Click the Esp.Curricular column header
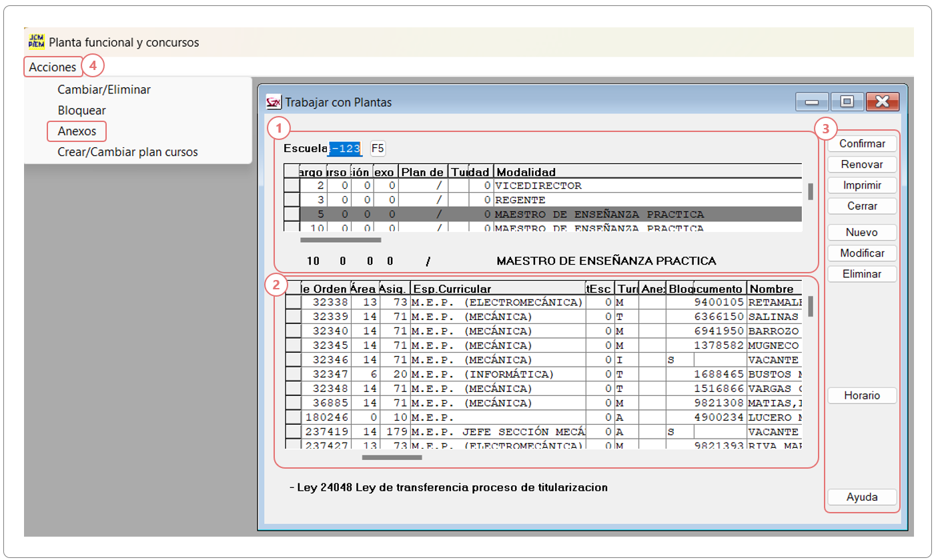The width and height of the screenshot is (936, 560). tap(497, 289)
